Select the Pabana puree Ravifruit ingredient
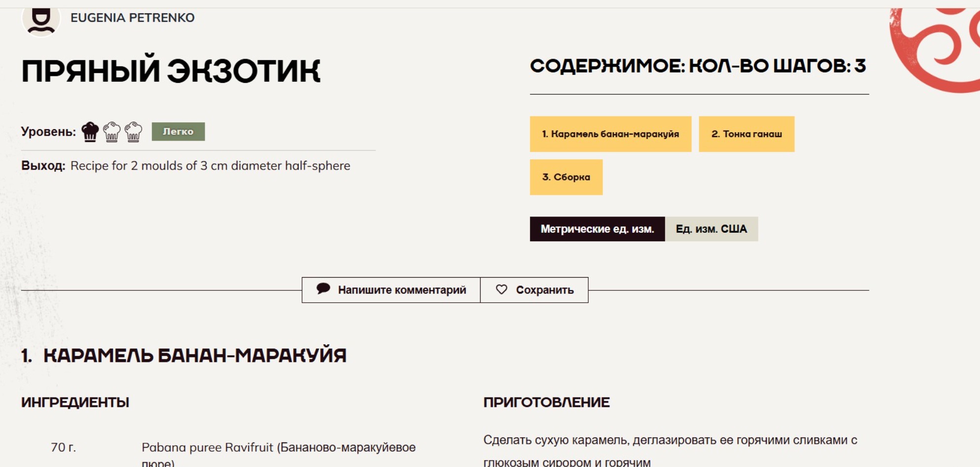 click(x=278, y=448)
